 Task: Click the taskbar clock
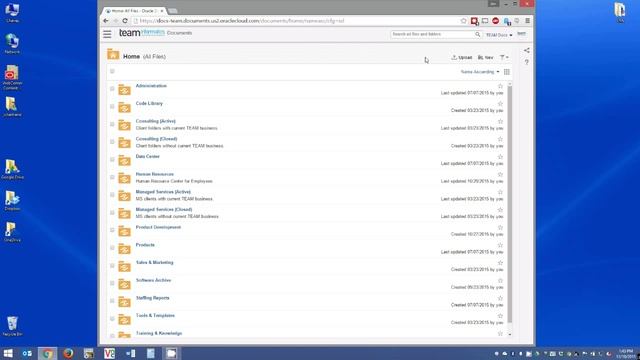tap(626, 353)
